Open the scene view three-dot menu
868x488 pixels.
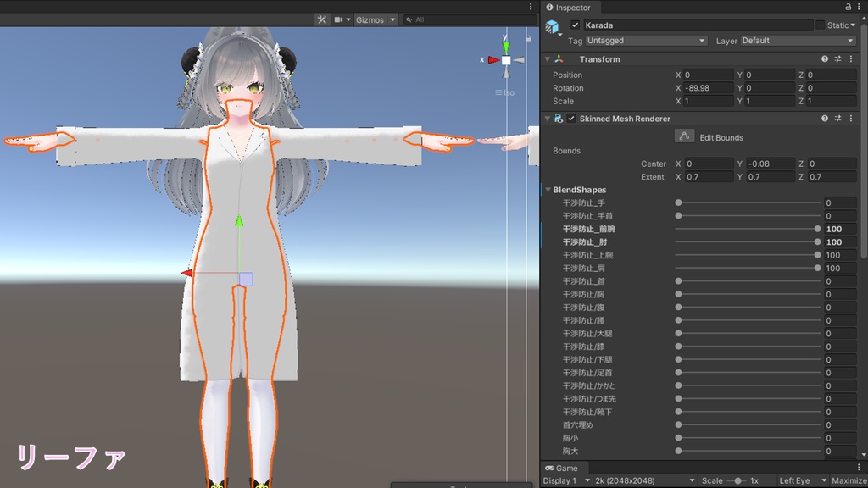(531, 7)
